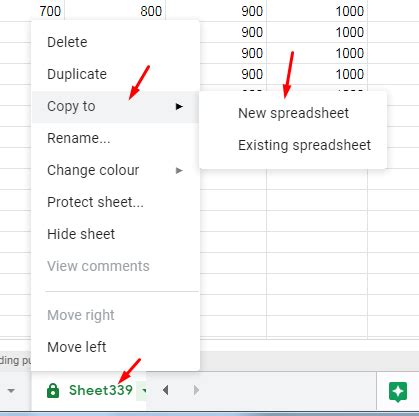Expand the Copy to submenu arrow
Viewport: 419px width, 416px height.
pyautogui.click(x=179, y=107)
